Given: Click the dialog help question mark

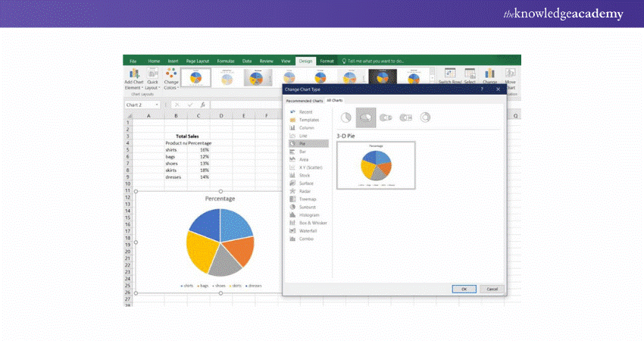Looking at the screenshot, I should [482, 89].
